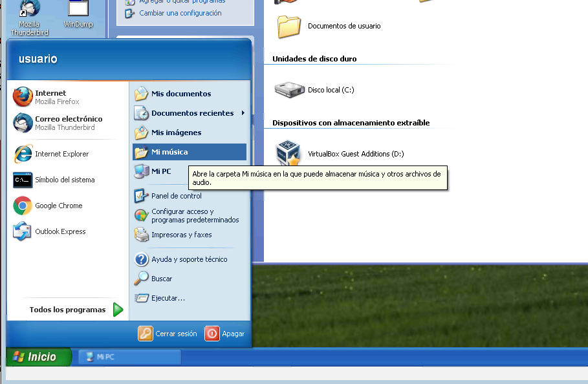Open Mozilla Firefox from Start menu

pyautogui.click(x=57, y=97)
